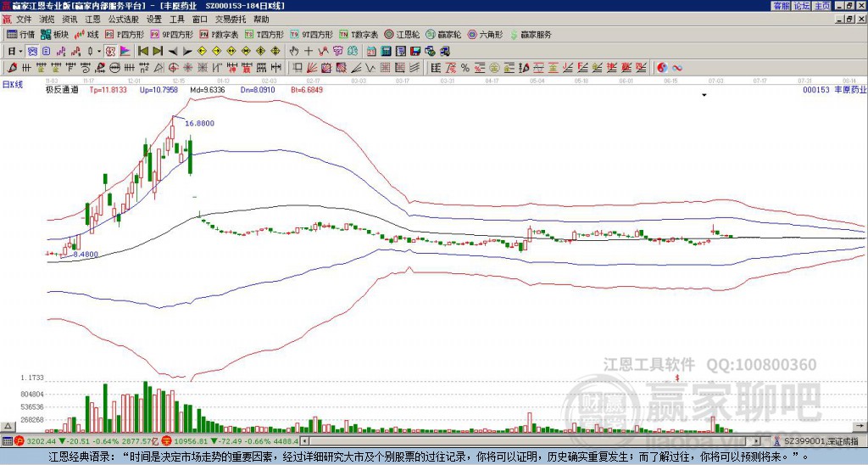The image size is (868, 465).
Task: Open the P四方形 tool
Action: click(x=125, y=35)
